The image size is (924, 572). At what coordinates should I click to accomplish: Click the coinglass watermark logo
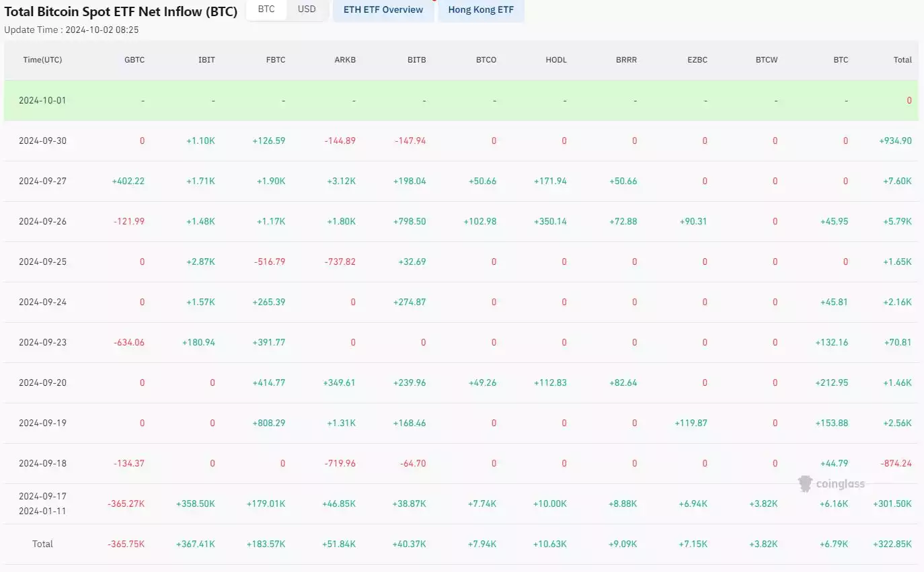click(833, 483)
